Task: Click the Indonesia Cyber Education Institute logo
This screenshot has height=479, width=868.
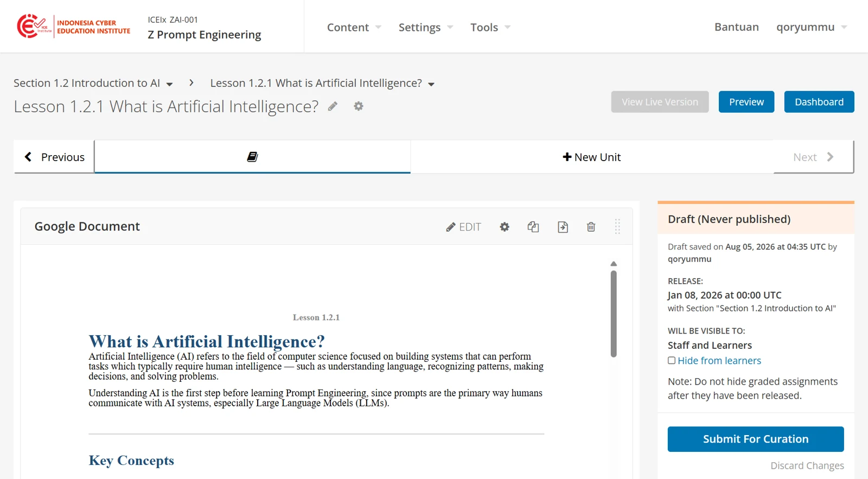Action: (x=74, y=26)
